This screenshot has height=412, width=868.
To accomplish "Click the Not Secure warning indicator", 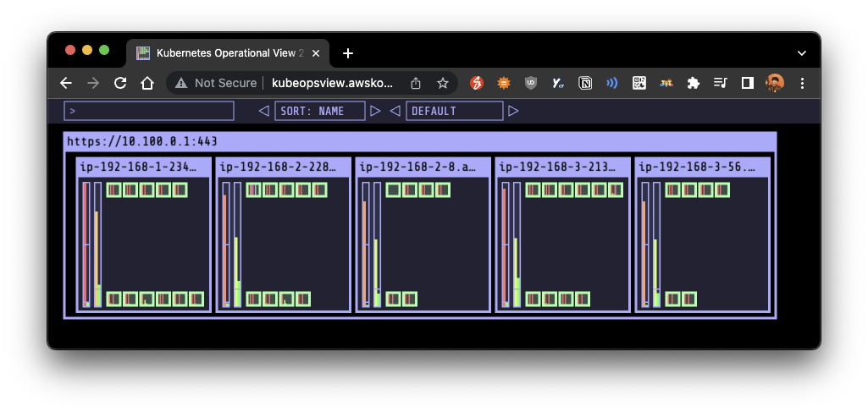I will click(x=216, y=83).
